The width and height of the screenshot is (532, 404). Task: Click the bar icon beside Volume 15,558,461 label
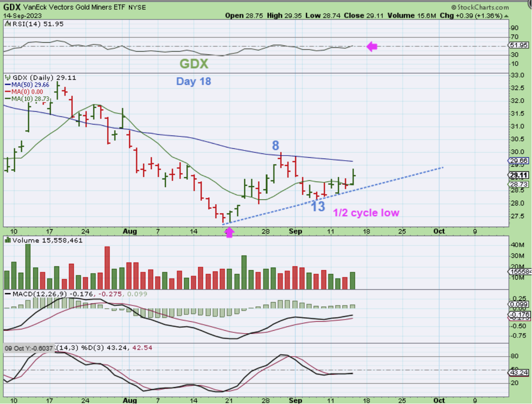pyautogui.click(x=8, y=240)
